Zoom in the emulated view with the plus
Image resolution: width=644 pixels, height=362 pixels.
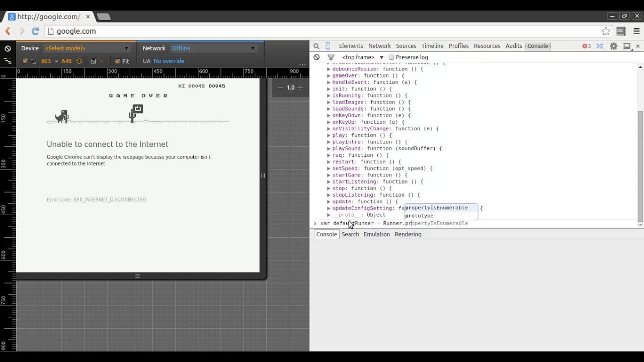(300, 87)
